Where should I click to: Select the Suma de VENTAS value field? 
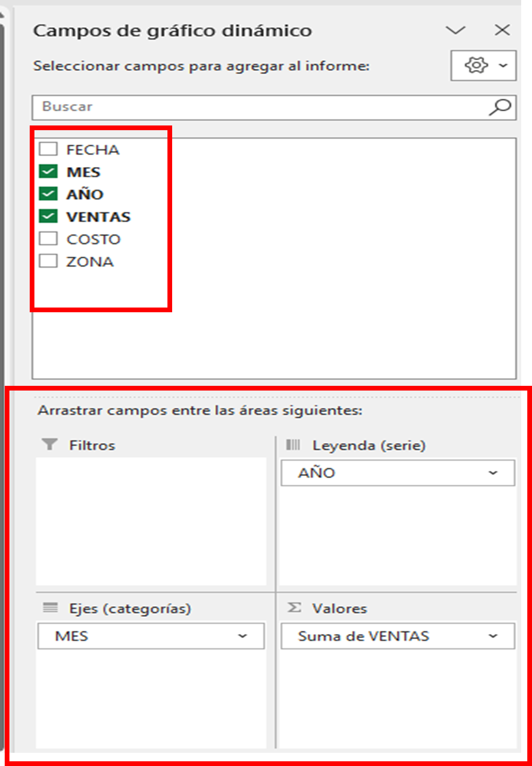(x=363, y=636)
